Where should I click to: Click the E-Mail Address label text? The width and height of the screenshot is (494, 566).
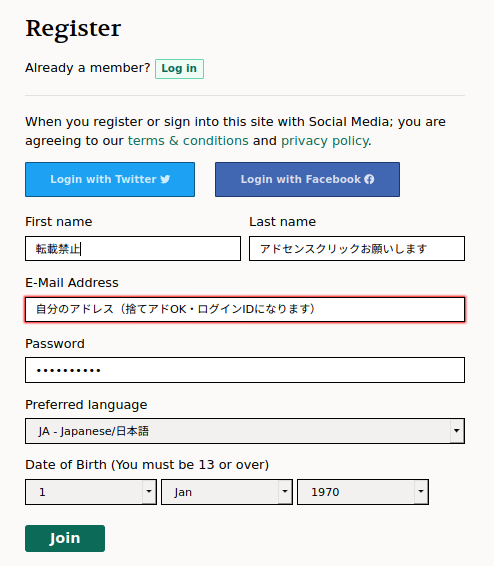coord(72,283)
